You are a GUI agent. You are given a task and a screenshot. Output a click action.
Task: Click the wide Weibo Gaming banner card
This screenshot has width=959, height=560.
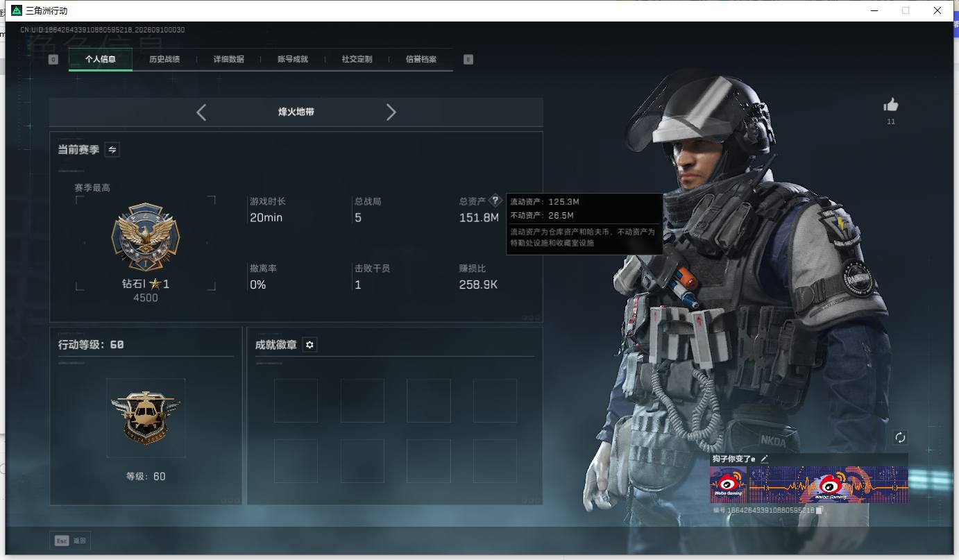[828, 484]
